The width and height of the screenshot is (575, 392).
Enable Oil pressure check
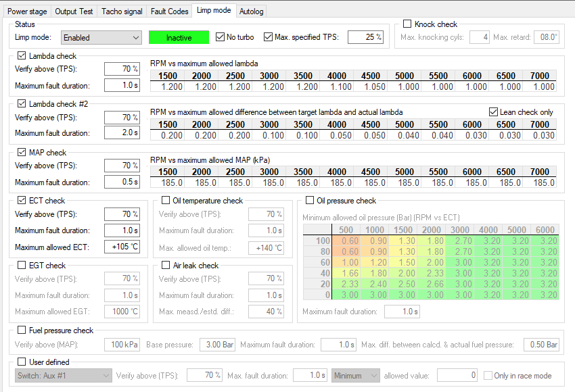[310, 201]
